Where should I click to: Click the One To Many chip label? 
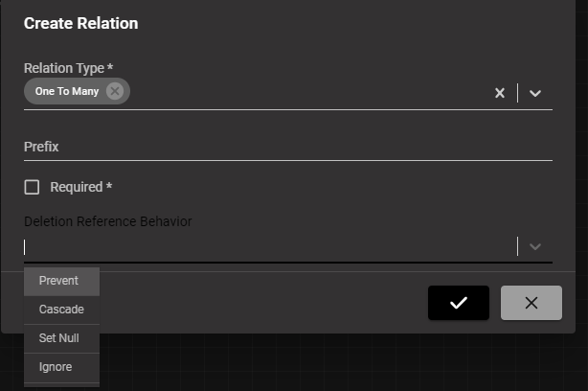tap(67, 91)
